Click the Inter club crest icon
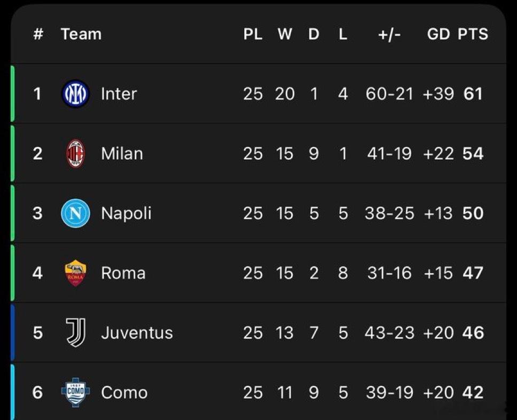The height and width of the screenshot is (420, 517). click(x=75, y=94)
